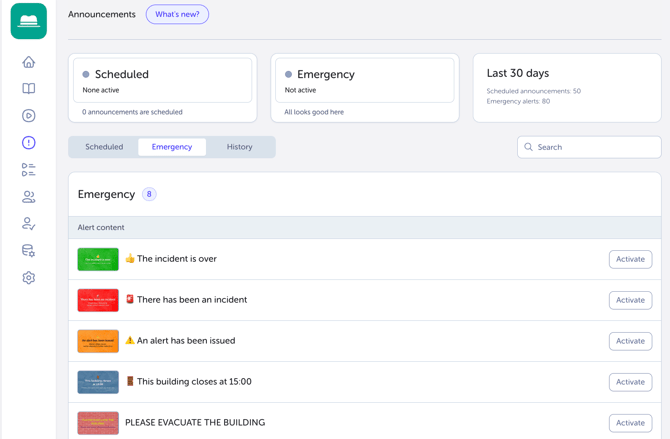Open the gear settings icon in sidebar
This screenshot has height=439, width=670.
coord(29,278)
